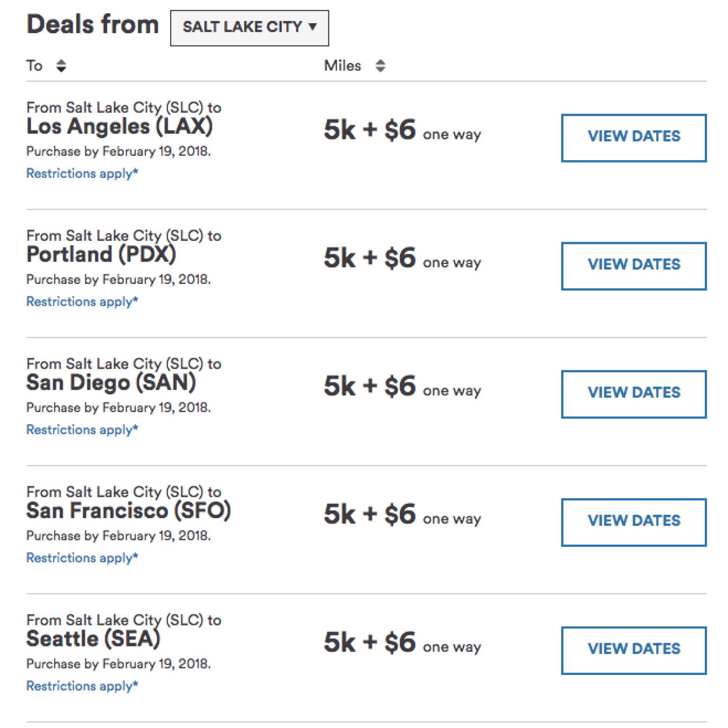Open restrictions for the Seattle deal
The height and width of the screenshot is (728, 728).
point(82,686)
